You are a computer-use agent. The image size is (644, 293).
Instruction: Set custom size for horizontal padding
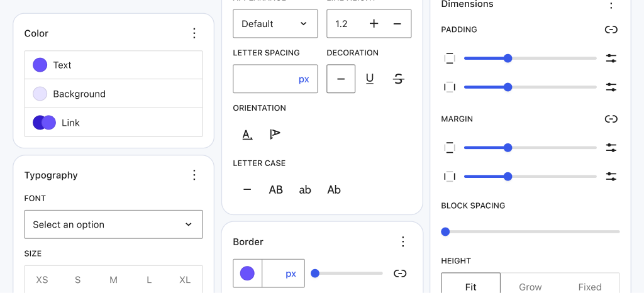click(611, 87)
